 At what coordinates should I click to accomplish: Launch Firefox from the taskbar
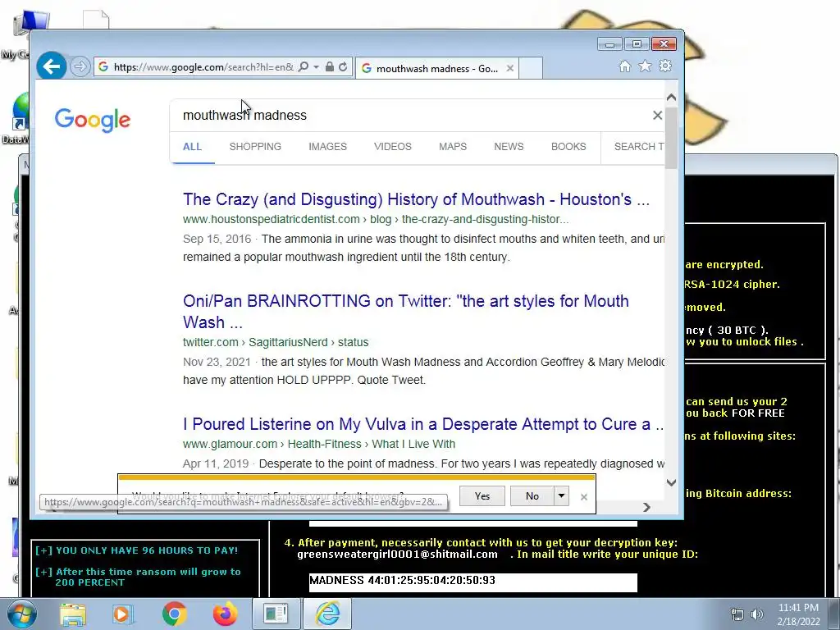tap(225, 614)
